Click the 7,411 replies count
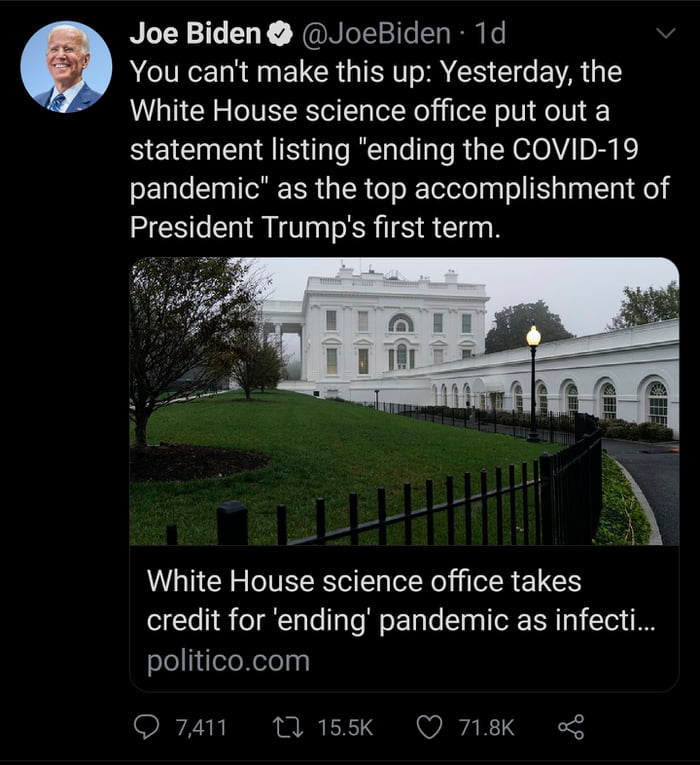This screenshot has width=700, height=765. pyautogui.click(x=201, y=727)
